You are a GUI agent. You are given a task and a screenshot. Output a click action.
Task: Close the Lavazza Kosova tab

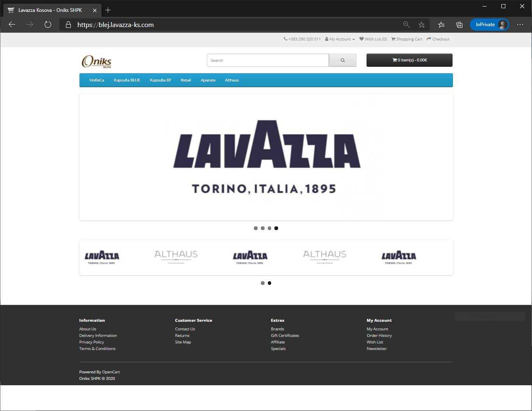[x=95, y=10]
